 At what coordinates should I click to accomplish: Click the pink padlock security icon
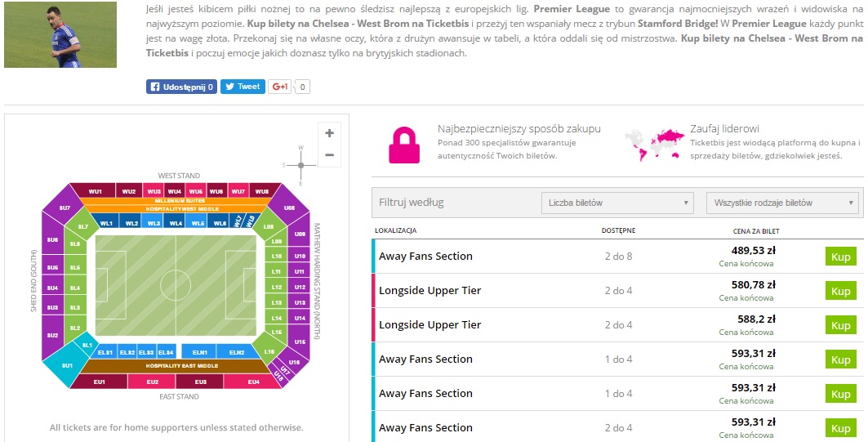click(x=403, y=144)
